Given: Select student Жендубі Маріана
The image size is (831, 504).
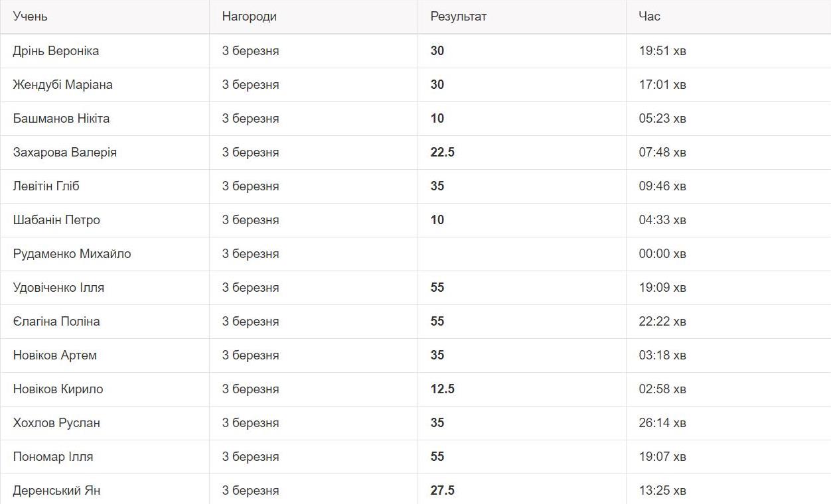Looking at the screenshot, I should tap(62, 85).
